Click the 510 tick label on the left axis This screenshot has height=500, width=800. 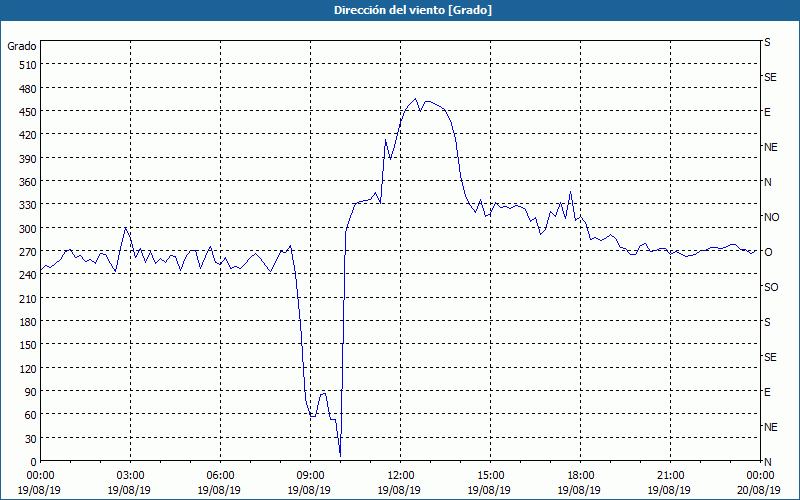tap(28, 65)
